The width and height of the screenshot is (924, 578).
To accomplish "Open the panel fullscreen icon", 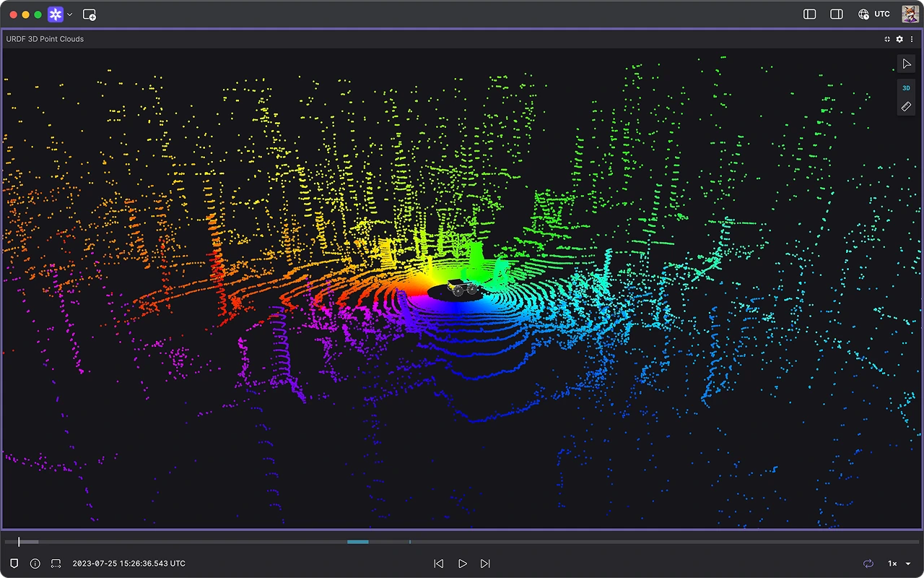I will tap(886, 39).
